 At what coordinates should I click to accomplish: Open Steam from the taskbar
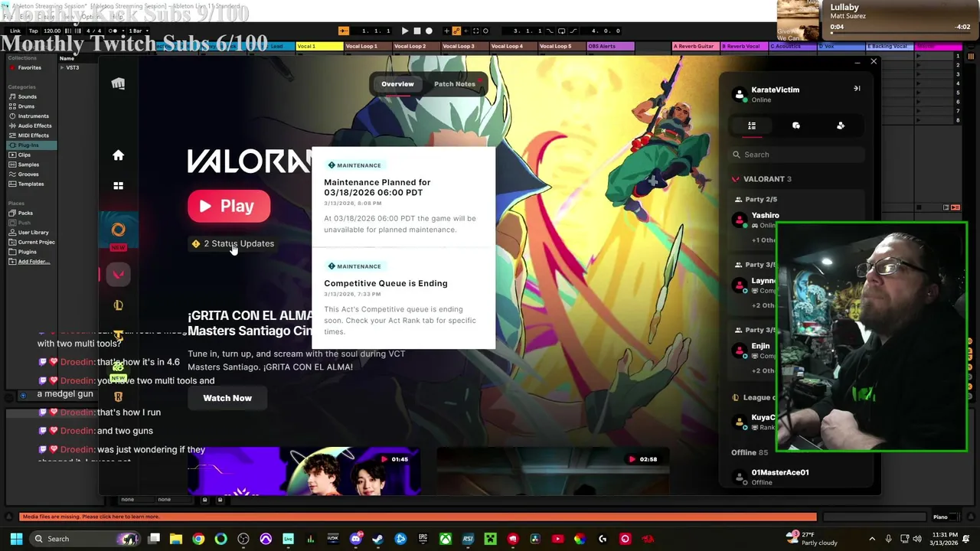(377, 539)
